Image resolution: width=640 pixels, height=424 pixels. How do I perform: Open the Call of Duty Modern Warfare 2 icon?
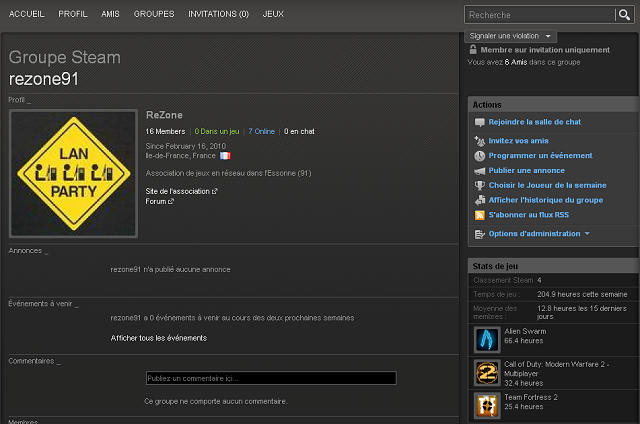click(487, 373)
